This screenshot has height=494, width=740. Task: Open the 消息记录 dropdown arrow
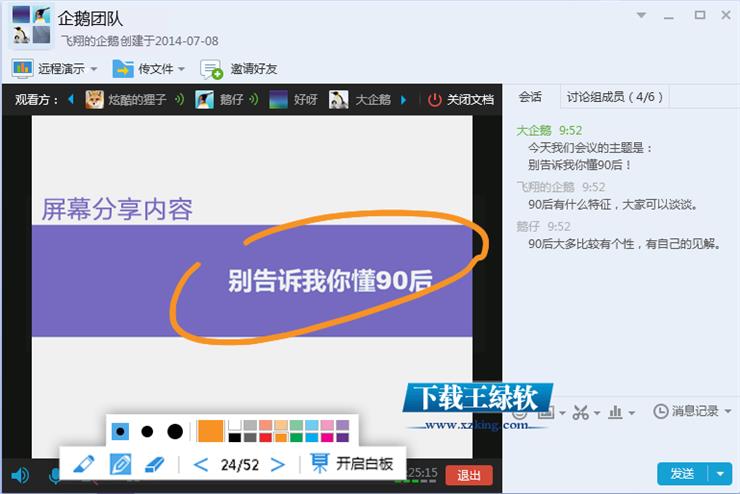click(x=728, y=411)
